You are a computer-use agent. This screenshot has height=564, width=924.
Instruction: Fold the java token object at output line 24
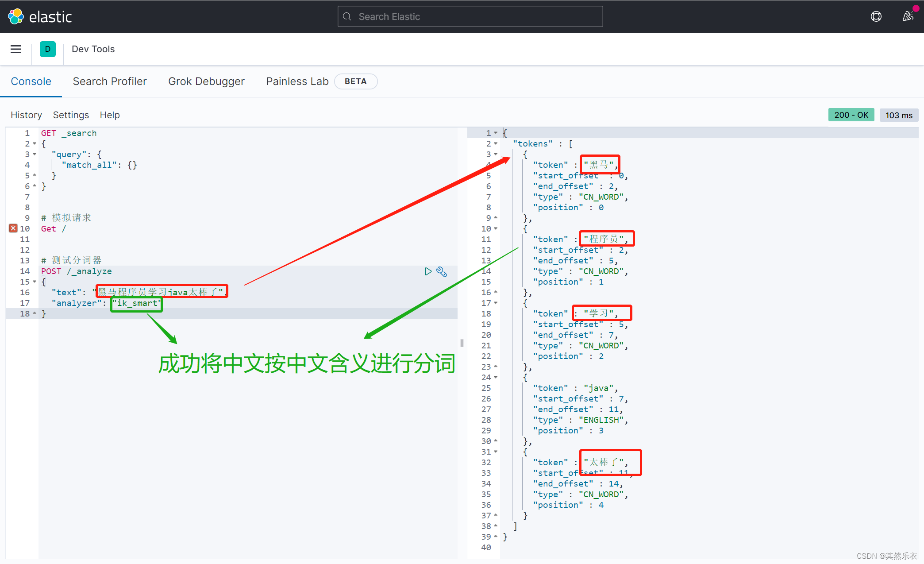point(496,378)
